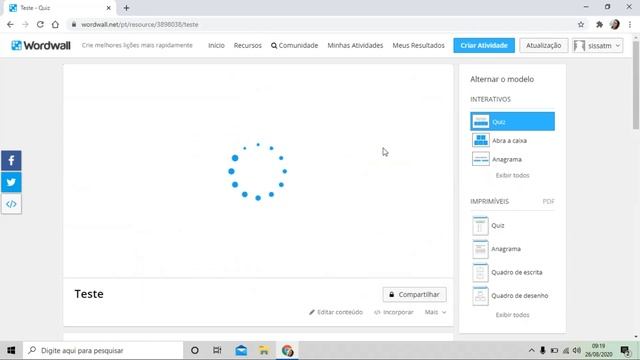Click Editar conteúdo link

[336, 312]
